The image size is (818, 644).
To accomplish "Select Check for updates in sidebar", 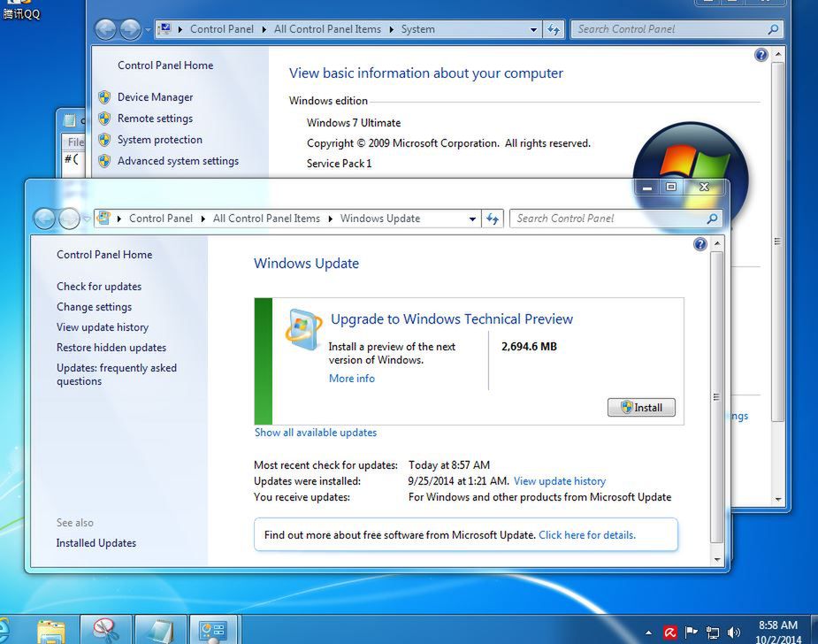I will point(99,287).
